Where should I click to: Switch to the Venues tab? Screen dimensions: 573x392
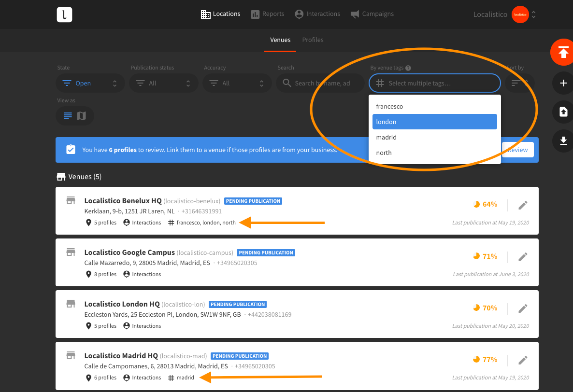click(280, 40)
